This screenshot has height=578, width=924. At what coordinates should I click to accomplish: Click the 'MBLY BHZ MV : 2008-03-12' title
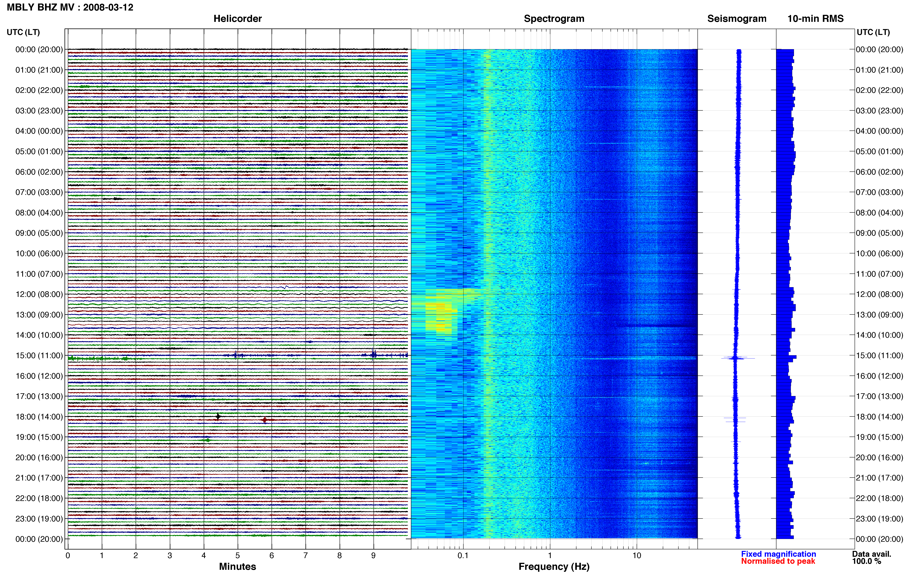[70, 7]
